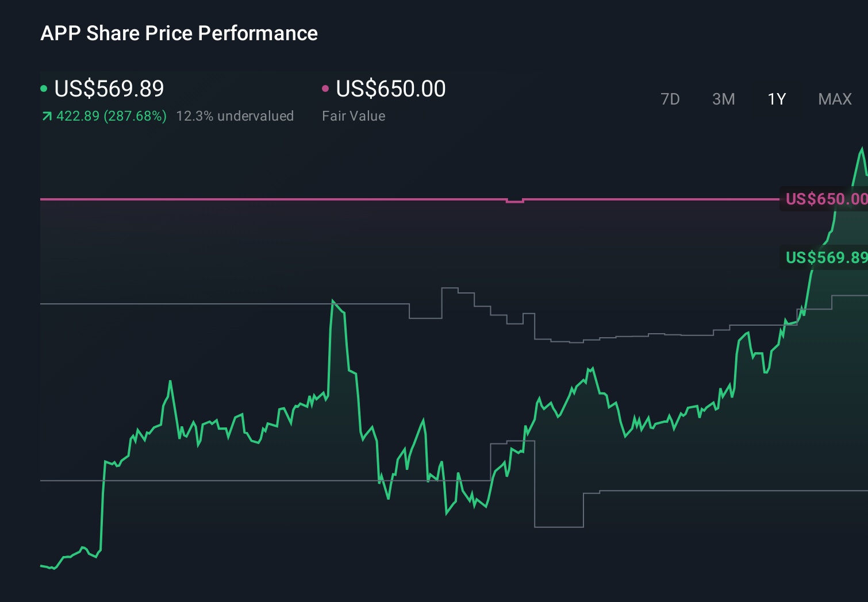The width and height of the screenshot is (868, 602).
Task: Click the 422.89 (287.68%) gain text
Action: (x=112, y=116)
